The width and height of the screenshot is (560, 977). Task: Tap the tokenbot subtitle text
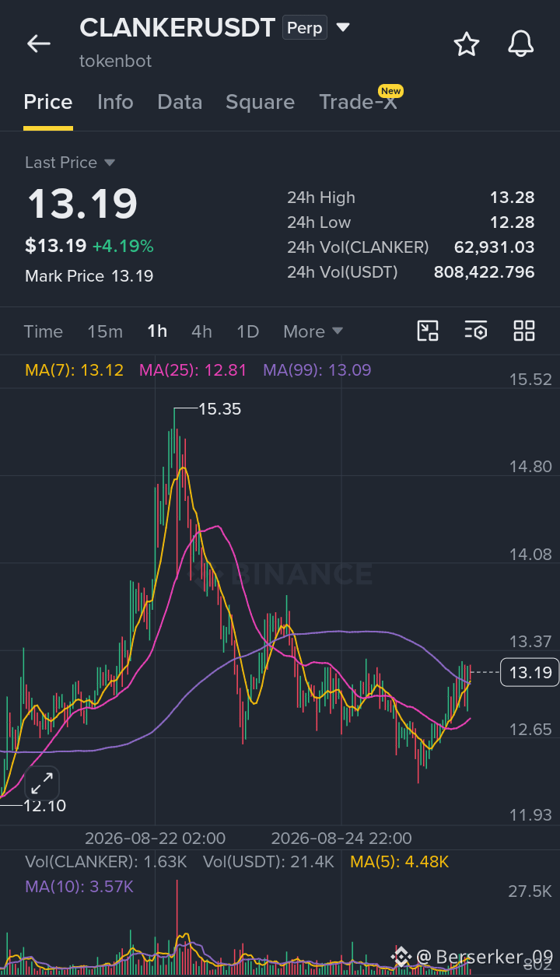[115, 61]
